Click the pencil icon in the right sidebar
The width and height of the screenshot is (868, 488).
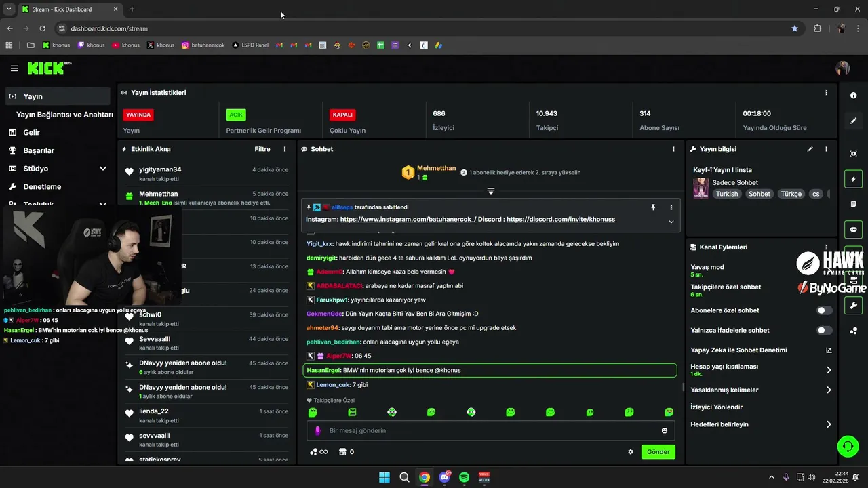tap(853, 121)
